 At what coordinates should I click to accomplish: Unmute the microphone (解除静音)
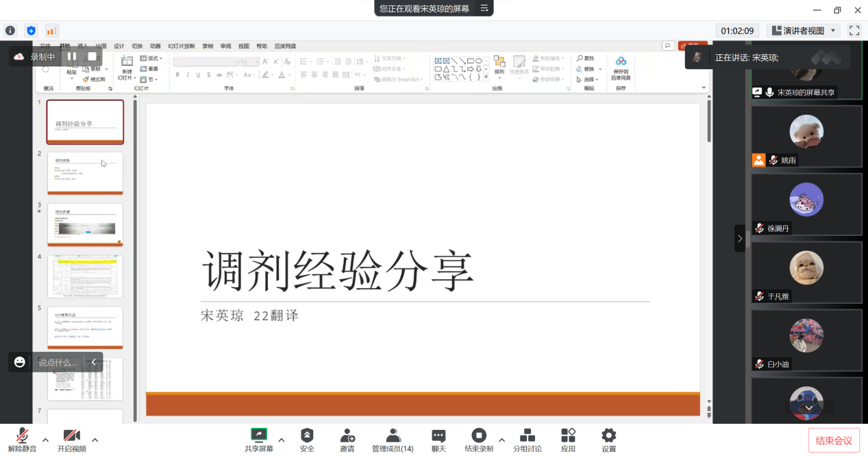[x=22, y=435]
